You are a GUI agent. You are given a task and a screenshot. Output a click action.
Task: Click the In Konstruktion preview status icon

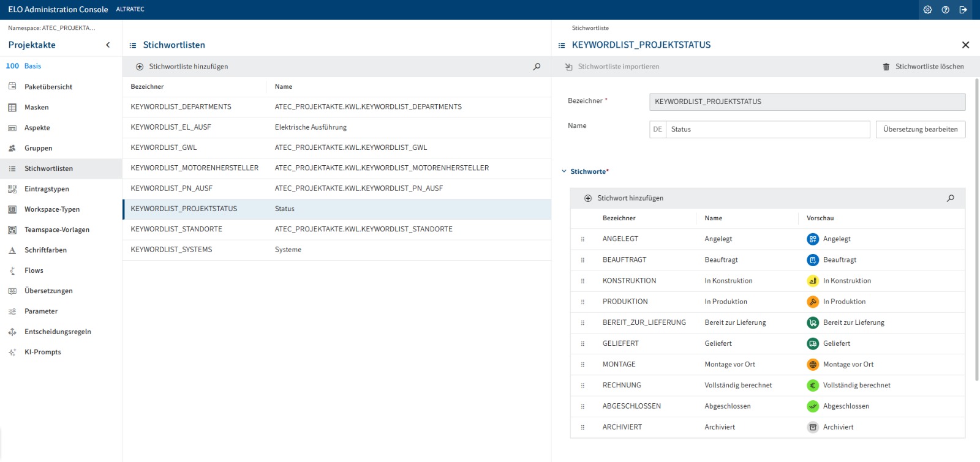point(813,281)
